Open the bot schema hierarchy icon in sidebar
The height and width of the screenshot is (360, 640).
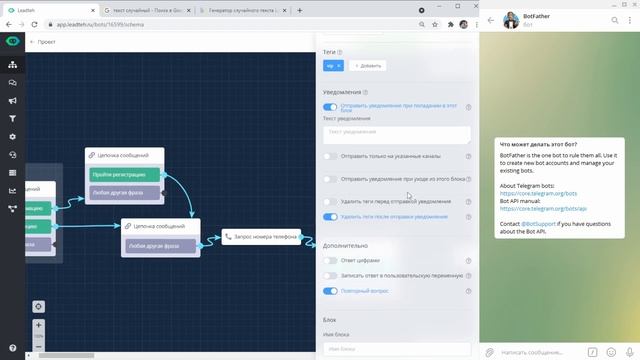coord(13,64)
